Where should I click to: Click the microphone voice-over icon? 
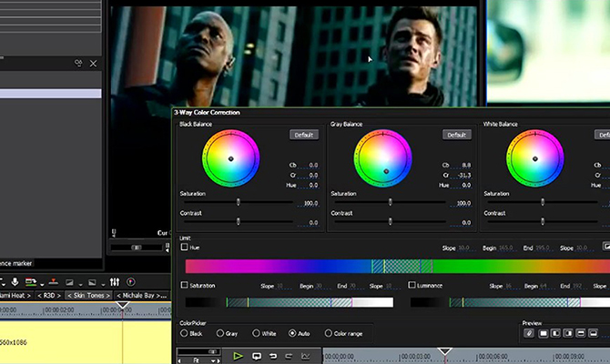click(15, 282)
